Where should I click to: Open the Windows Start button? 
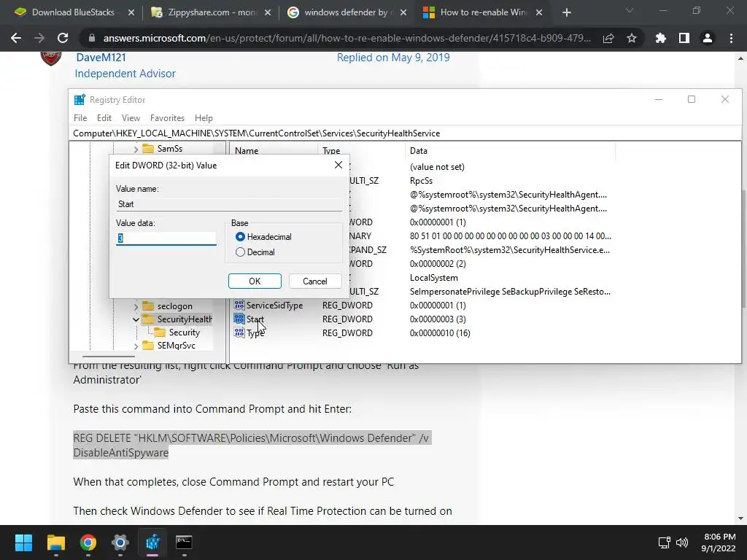point(23,542)
